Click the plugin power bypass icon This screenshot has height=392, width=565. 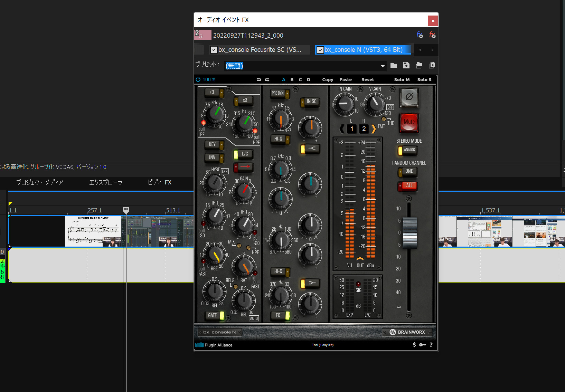[198, 79]
